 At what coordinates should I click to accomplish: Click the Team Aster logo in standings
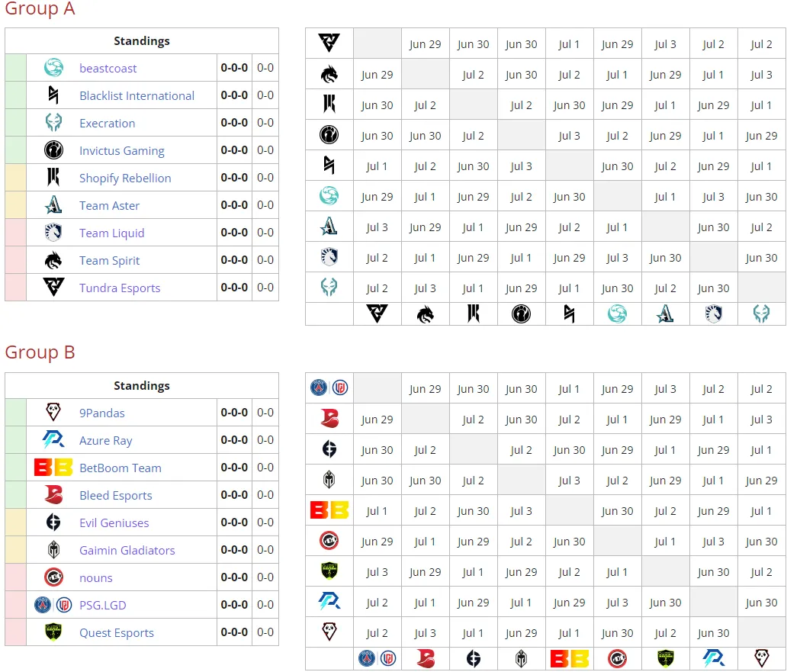coord(53,205)
